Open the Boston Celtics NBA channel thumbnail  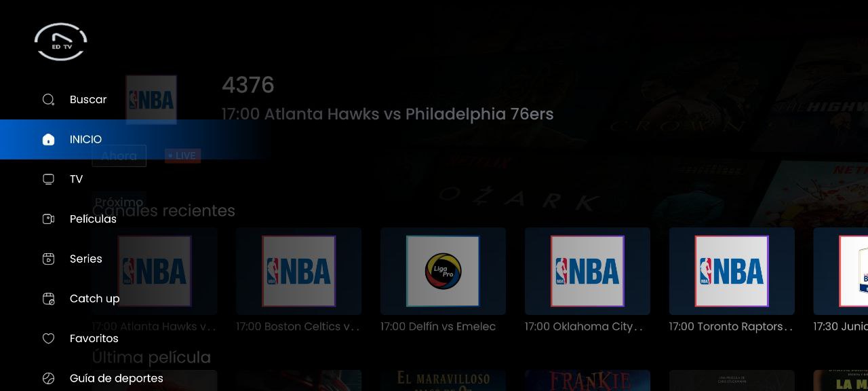coord(298,271)
